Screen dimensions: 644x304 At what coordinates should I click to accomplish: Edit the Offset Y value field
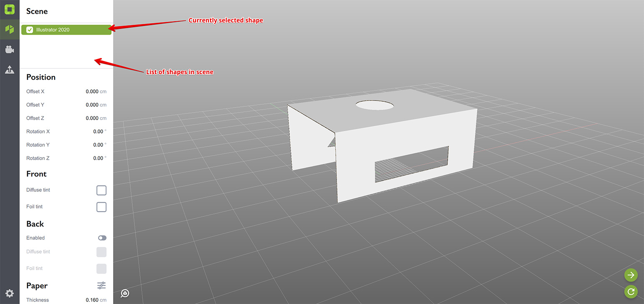pos(92,105)
